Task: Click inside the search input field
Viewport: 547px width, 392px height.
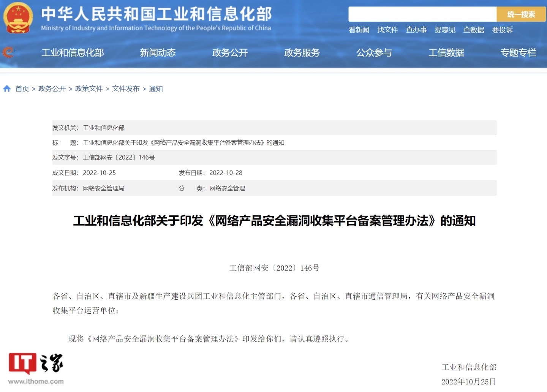Action: (422, 14)
